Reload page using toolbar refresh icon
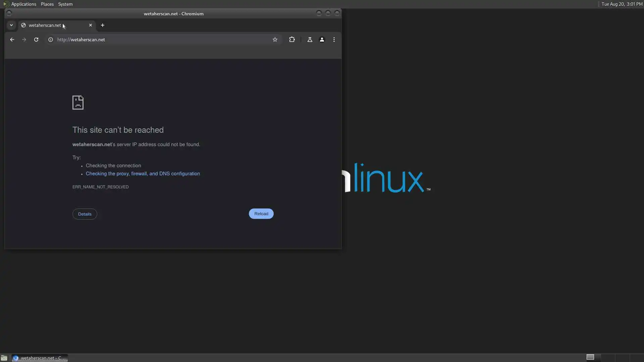This screenshot has width=644, height=362. pyautogui.click(x=36, y=40)
